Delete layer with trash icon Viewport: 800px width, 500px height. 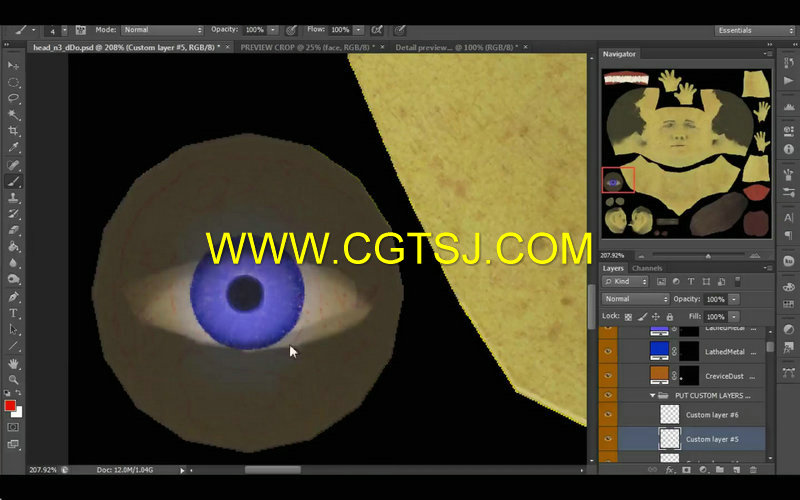coord(753,469)
